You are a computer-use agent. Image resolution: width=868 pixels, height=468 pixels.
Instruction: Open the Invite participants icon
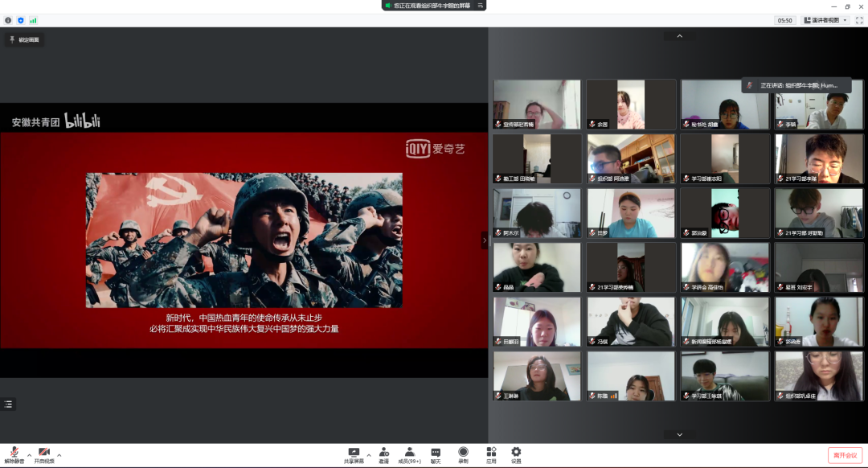pyautogui.click(x=384, y=454)
